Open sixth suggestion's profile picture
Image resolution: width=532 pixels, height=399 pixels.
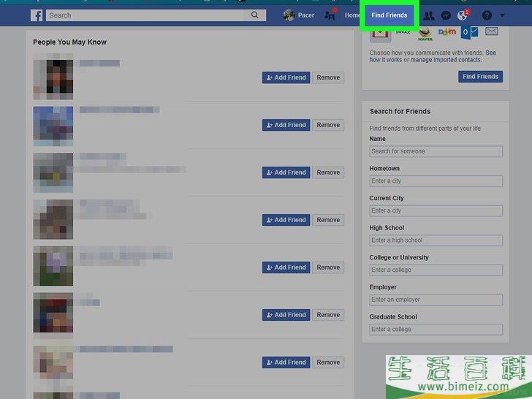pos(53,313)
